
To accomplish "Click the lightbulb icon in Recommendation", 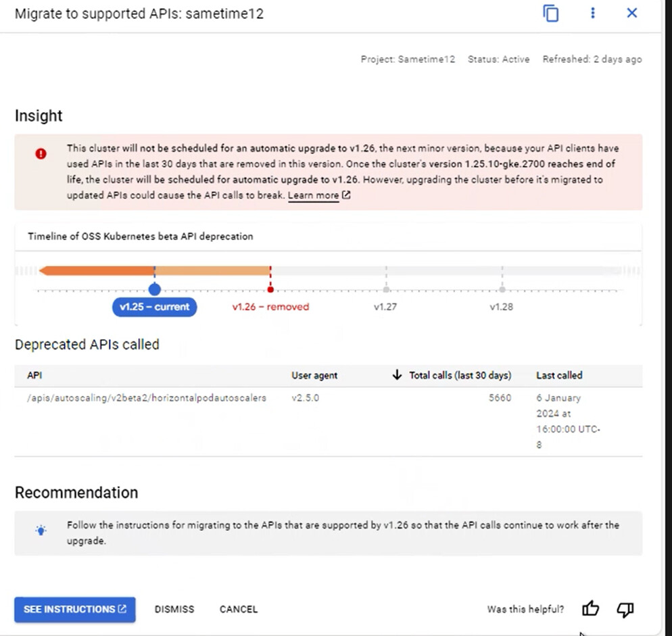I will coord(41,530).
